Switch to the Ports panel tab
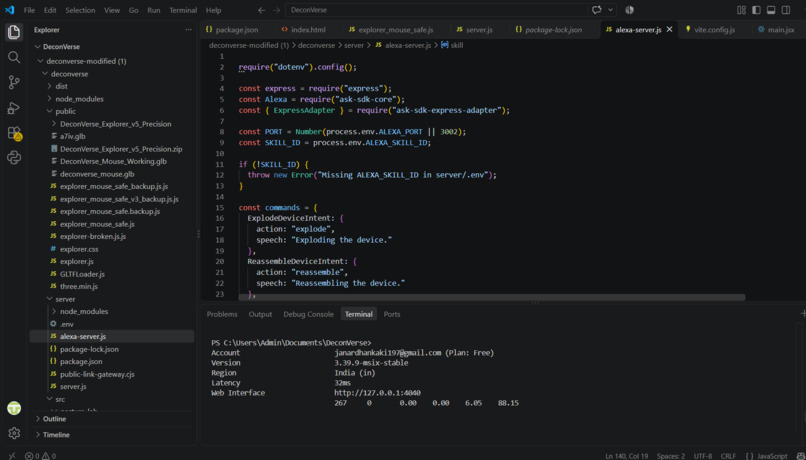Viewport: 806px width, 460px height. pyautogui.click(x=392, y=314)
